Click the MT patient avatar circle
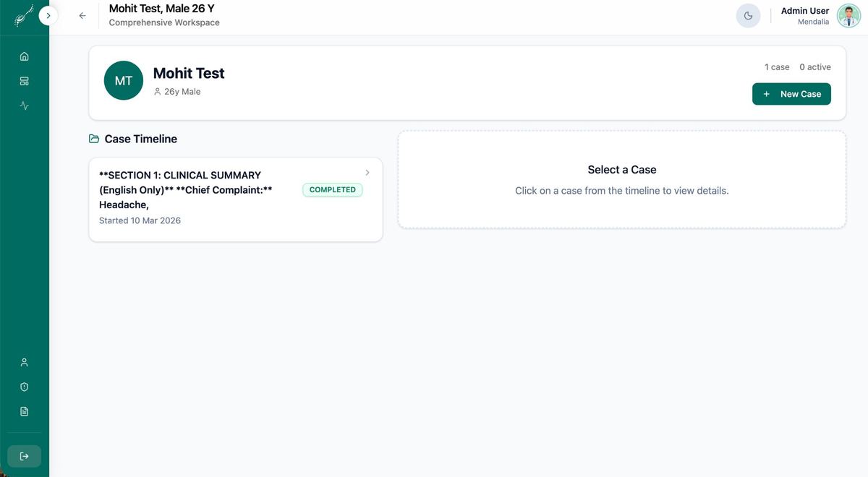868x477 pixels. tap(124, 80)
